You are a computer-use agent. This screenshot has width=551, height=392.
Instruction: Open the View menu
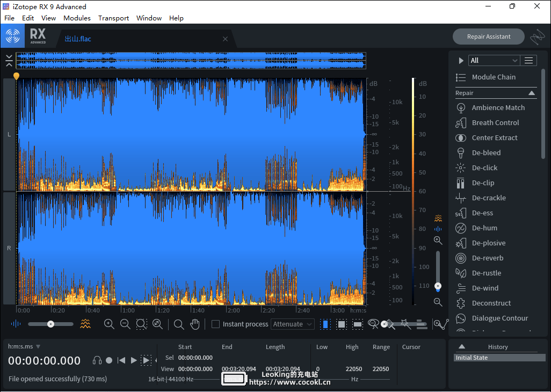click(48, 18)
